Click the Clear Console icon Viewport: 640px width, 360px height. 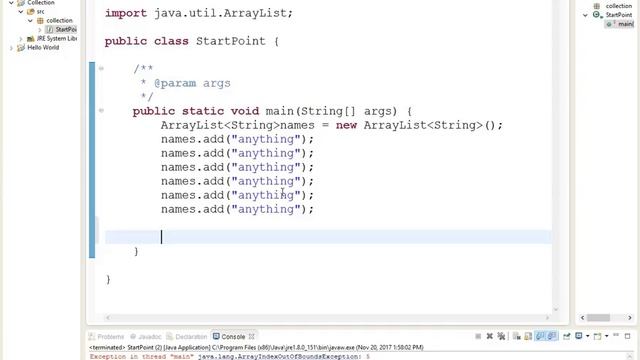(517, 336)
